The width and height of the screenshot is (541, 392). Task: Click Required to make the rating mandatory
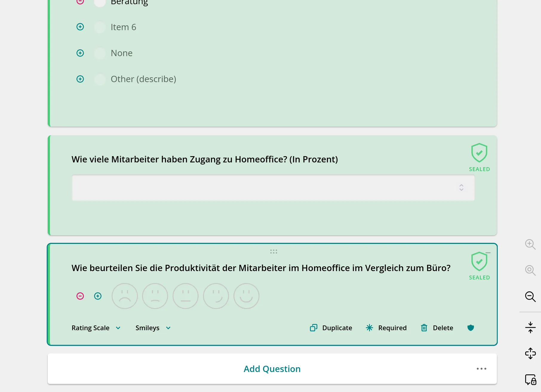[x=392, y=328]
